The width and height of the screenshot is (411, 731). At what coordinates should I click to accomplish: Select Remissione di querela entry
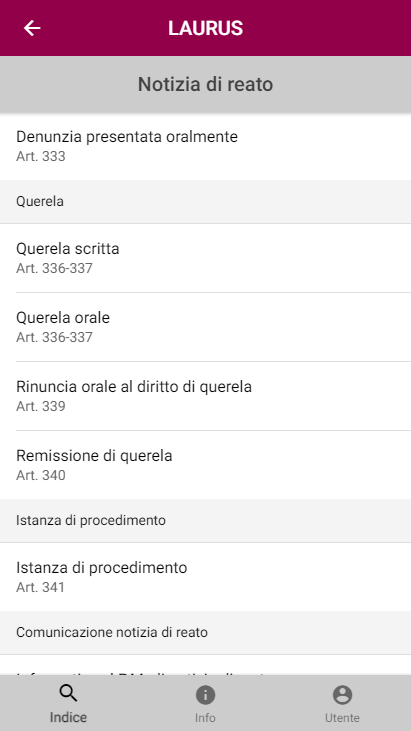pos(206,465)
